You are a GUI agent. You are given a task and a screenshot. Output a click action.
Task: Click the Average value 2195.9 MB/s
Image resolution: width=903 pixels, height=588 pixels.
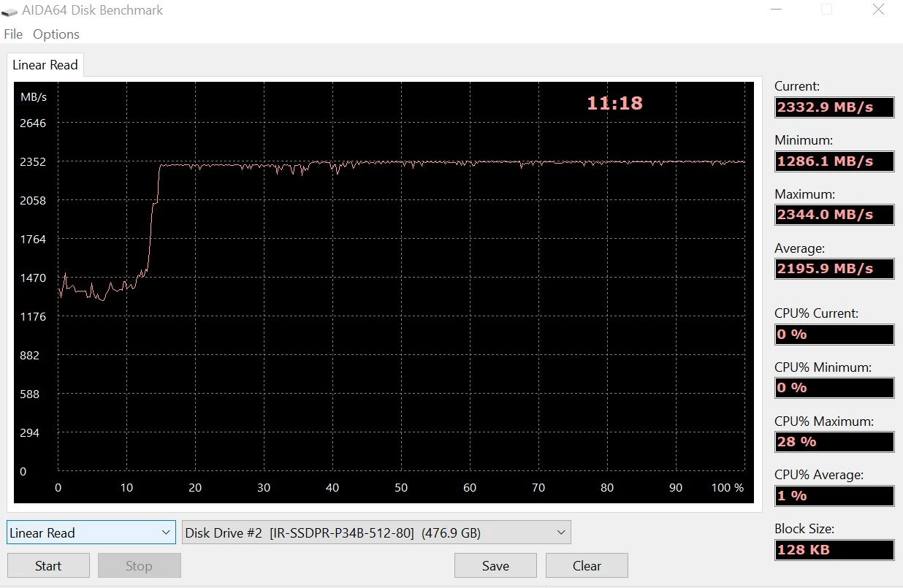pos(834,269)
